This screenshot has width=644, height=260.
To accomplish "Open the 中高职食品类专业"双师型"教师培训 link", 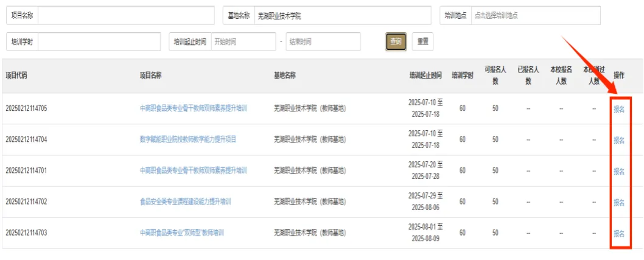I will 182,233.
